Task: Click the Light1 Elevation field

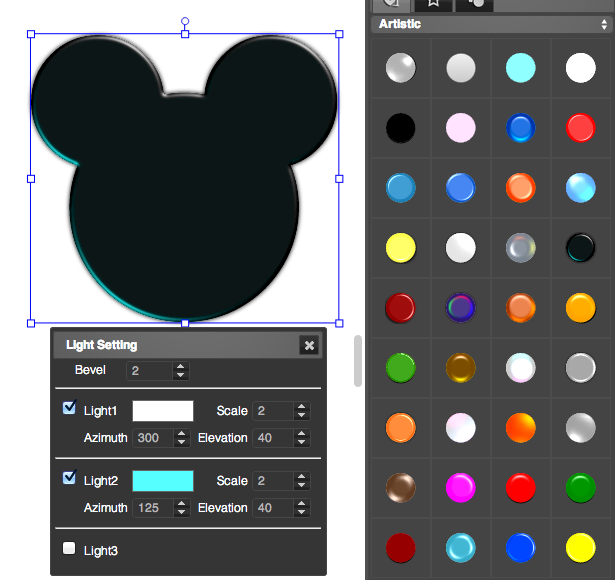Action: click(x=273, y=438)
